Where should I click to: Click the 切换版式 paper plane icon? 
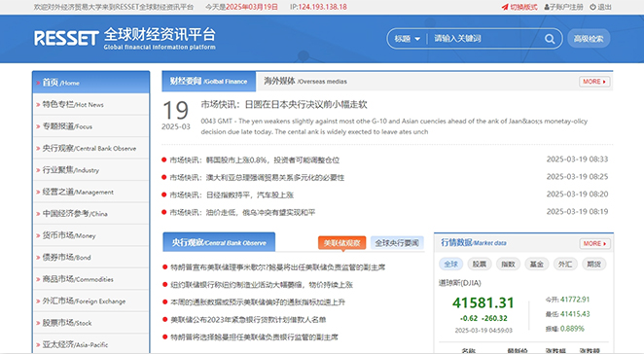[505, 7]
